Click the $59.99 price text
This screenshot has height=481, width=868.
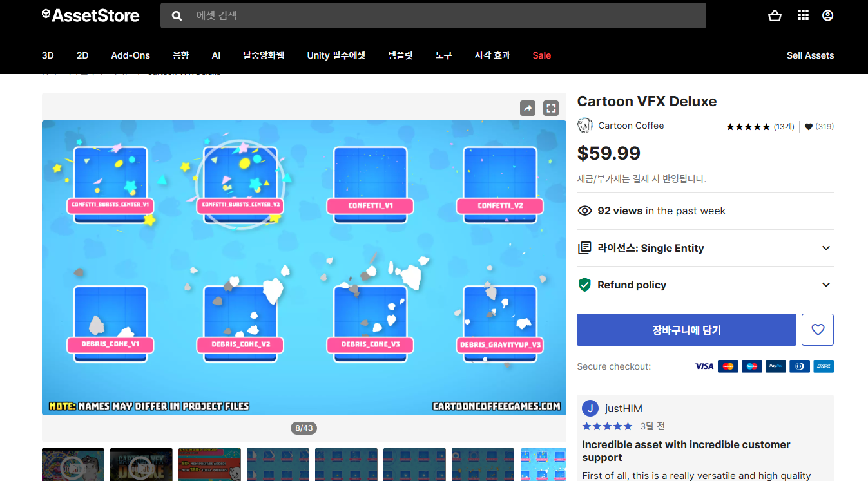pos(608,153)
